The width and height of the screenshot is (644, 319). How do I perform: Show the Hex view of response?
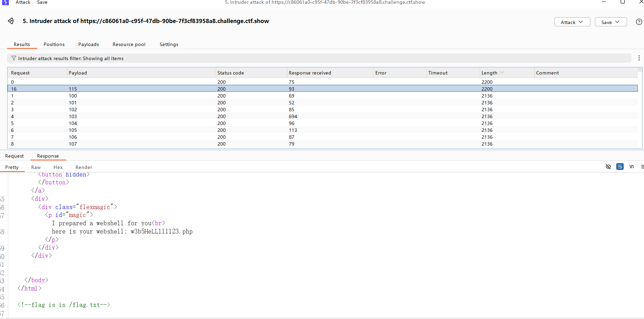[58, 167]
